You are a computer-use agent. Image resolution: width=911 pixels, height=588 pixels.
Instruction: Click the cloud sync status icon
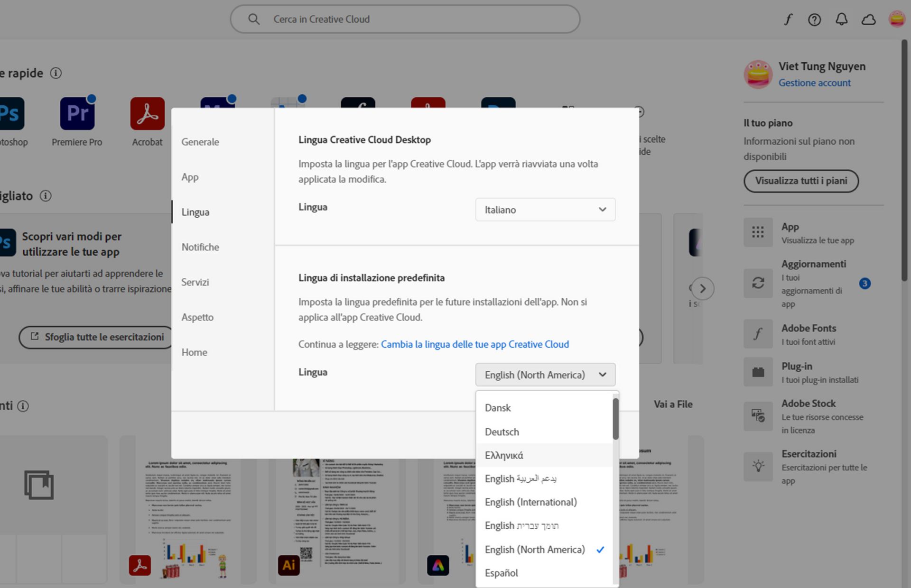click(x=868, y=19)
